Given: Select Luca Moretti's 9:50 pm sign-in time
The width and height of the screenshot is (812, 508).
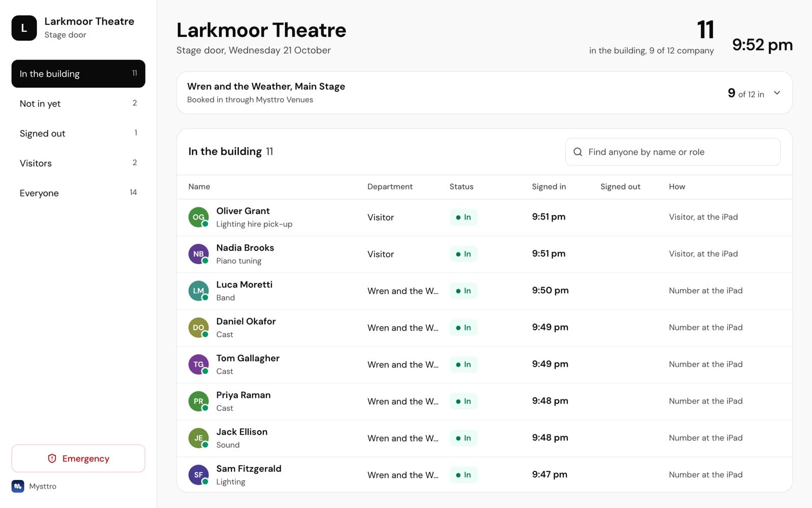Looking at the screenshot, I should (550, 290).
